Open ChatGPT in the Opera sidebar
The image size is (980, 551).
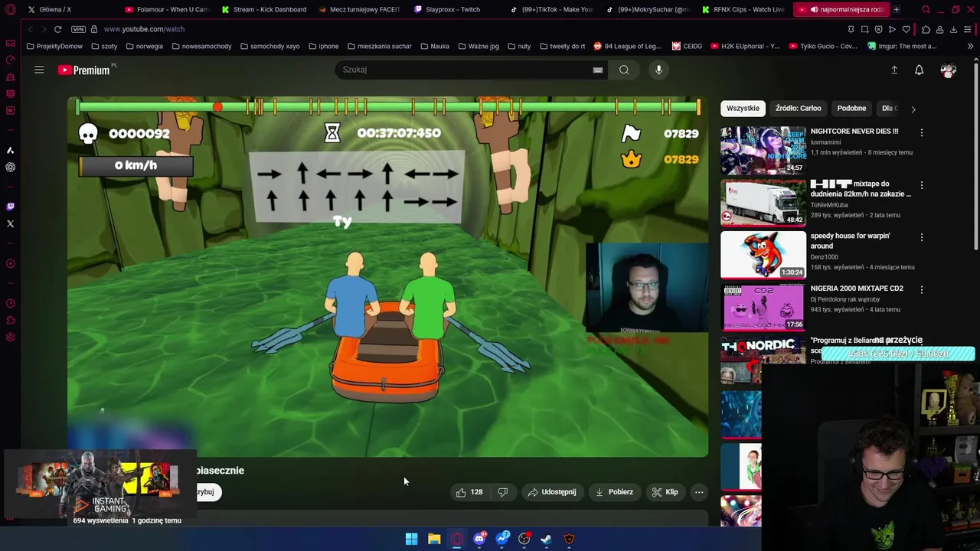(x=11, y=167)
